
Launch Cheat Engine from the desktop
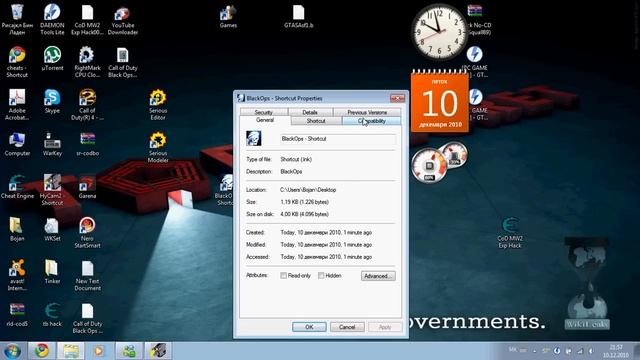click(x=17, y=187)
